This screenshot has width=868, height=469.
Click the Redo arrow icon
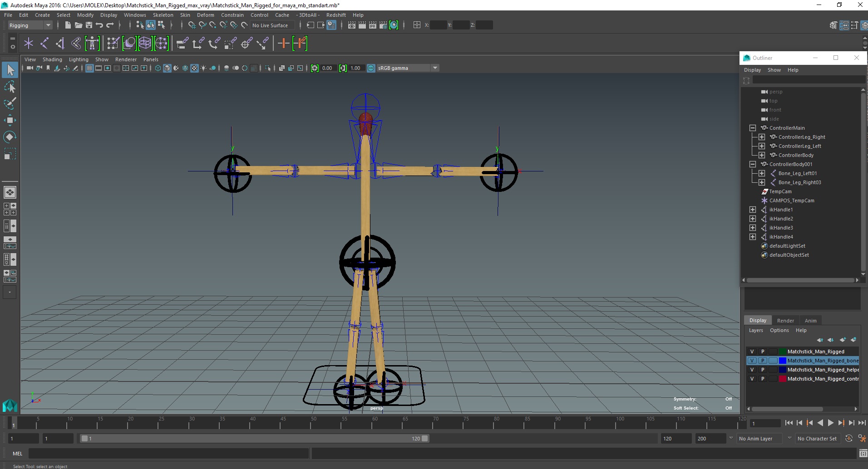tap(110, 25)
